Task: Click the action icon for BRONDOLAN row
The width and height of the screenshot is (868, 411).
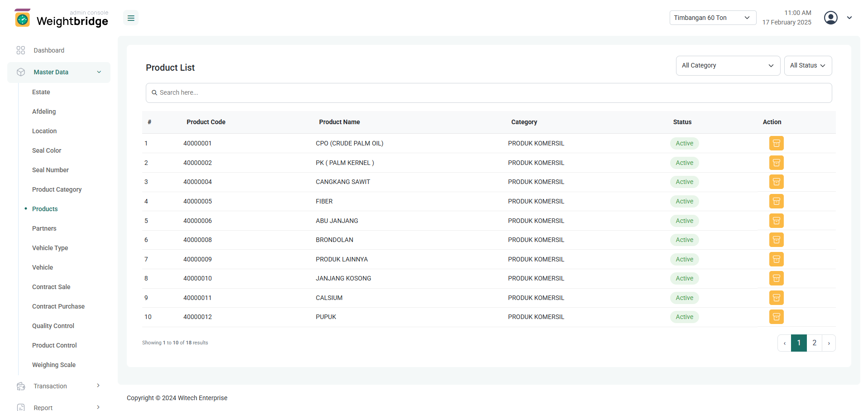Action: (776, 240)
